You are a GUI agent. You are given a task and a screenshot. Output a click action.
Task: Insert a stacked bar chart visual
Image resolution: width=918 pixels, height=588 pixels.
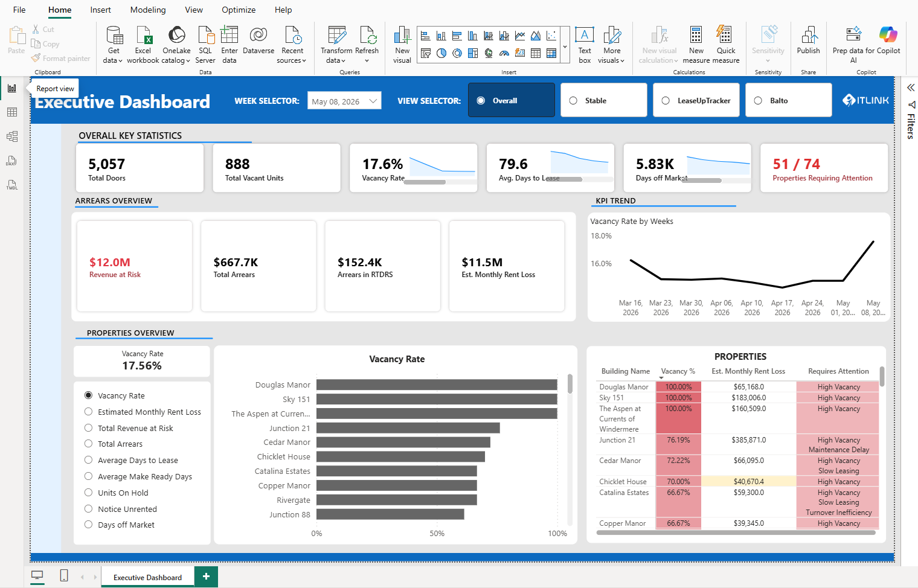click(426, 36)
